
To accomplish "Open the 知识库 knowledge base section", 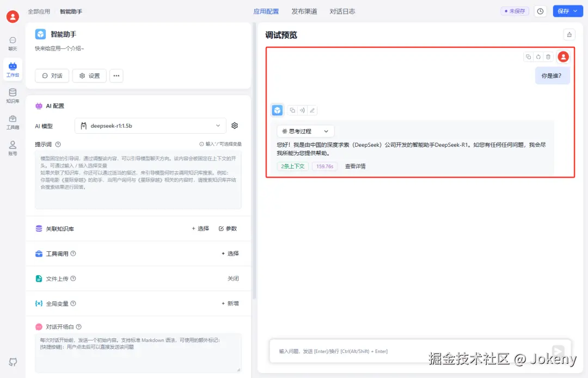I will pyautogui.click(x=13, y=96).
